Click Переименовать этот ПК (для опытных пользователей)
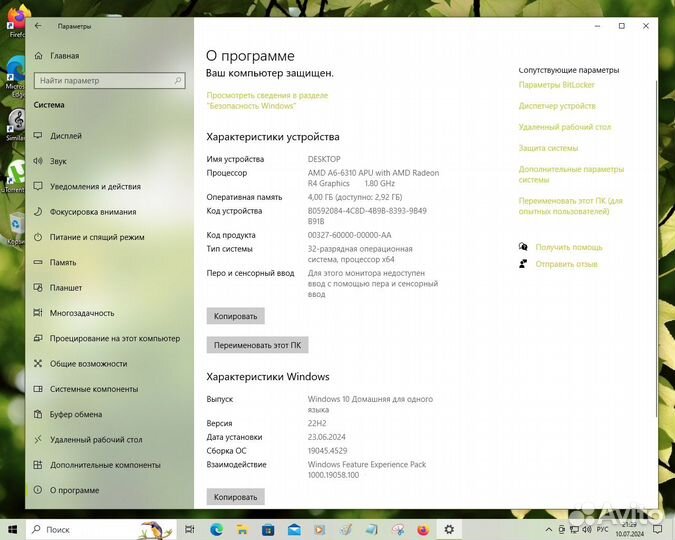The width and height of the screenshot is (675, 540). click(x=570, y=206)
